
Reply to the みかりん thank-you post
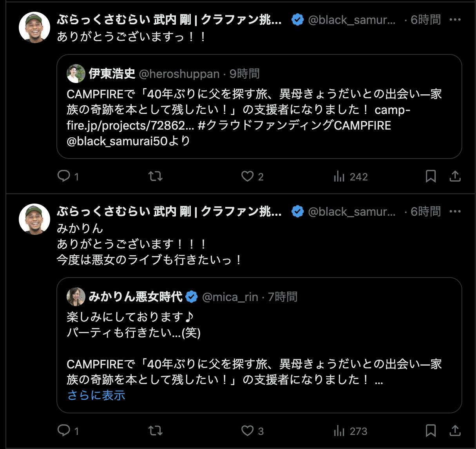click(63, 431)
